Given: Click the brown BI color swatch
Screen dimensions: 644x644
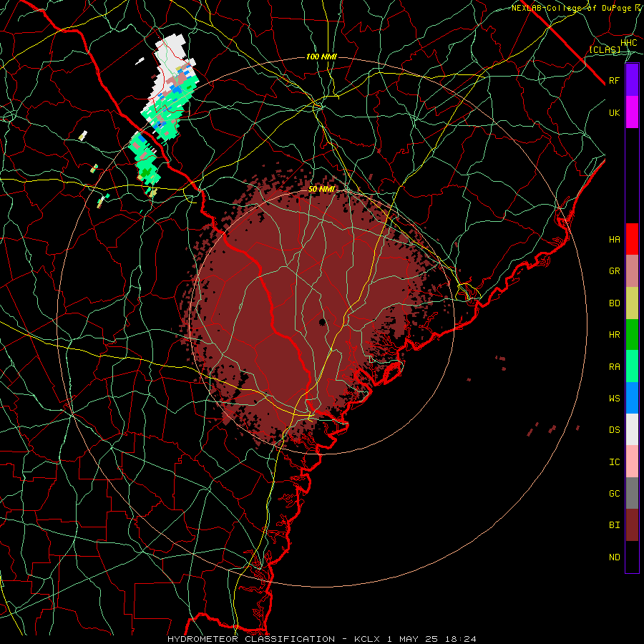Looking at the screenshot, I should (632, 525).
